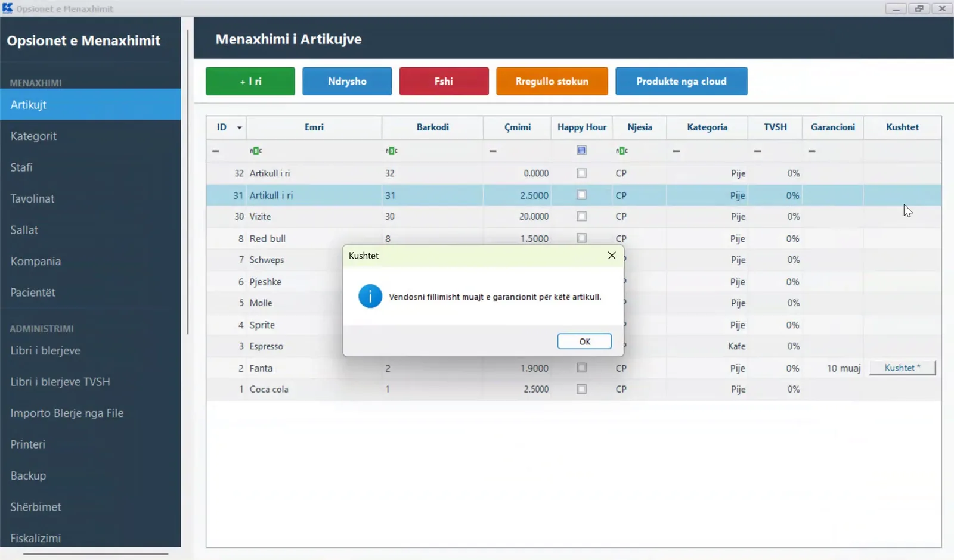This screenshot has width=954, height=560.
Task: Open Libri i blerjeve TVSH section
Action: click(x=91, y=382)
